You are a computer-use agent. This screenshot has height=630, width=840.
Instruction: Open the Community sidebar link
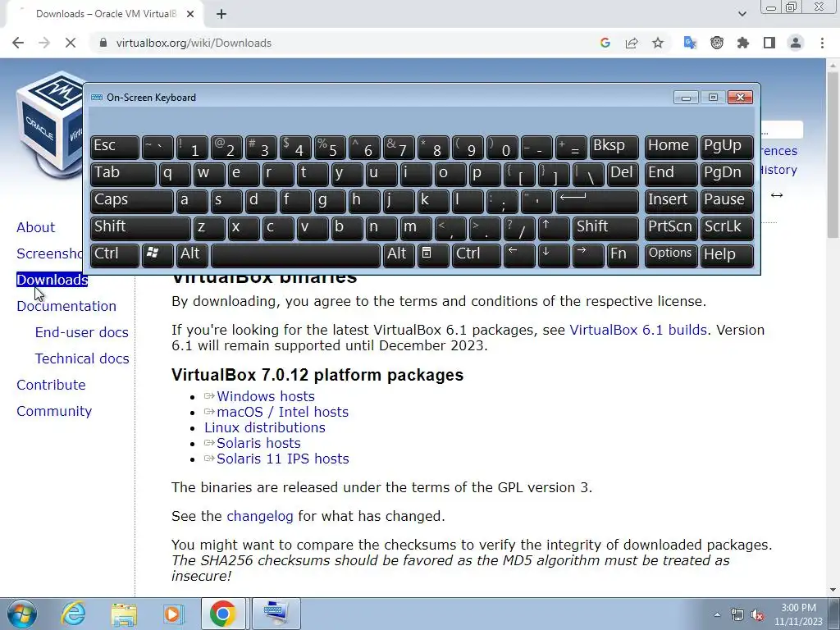pos(54,412)
